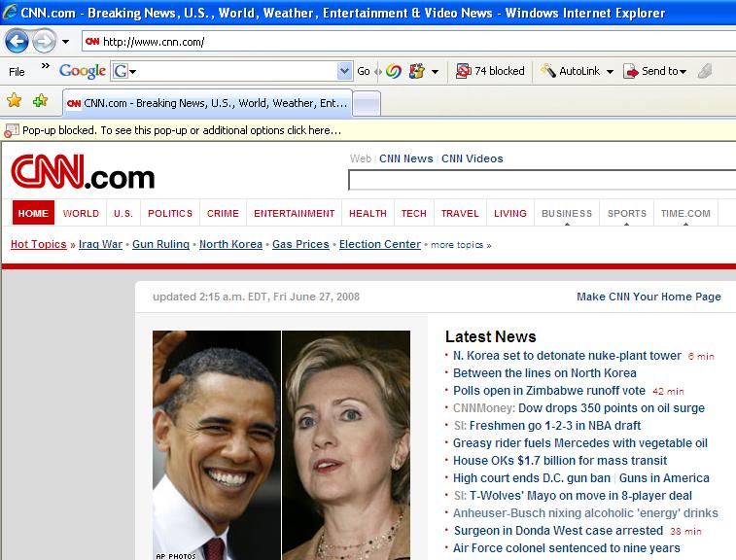Image resolution: width=736 pixels, height=560 pixels.
Task: Click the Send to toolbar button
Action: click(x=656, y=71)
